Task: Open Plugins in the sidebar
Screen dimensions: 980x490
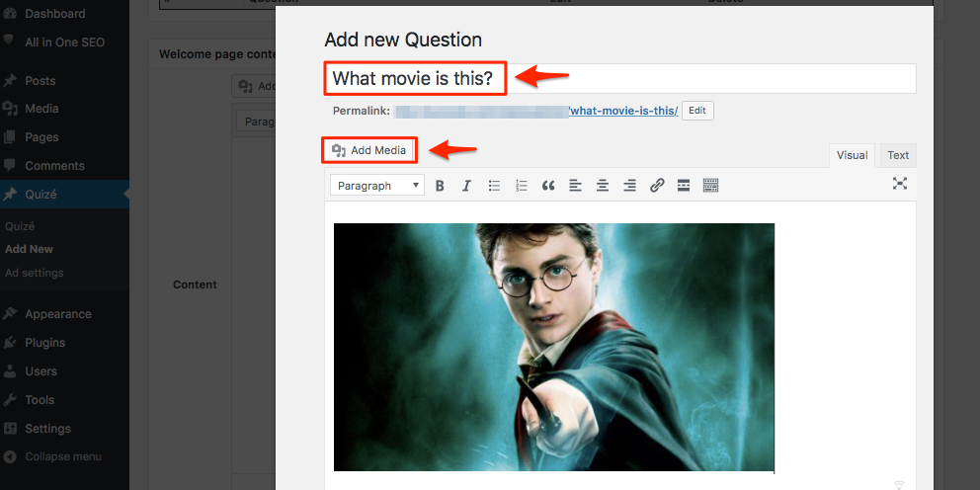Action: (45, 343)
